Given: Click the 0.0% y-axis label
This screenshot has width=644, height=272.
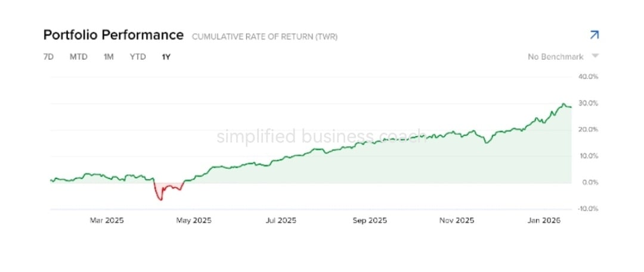Looking at the screenshot, I should point(590,183).
